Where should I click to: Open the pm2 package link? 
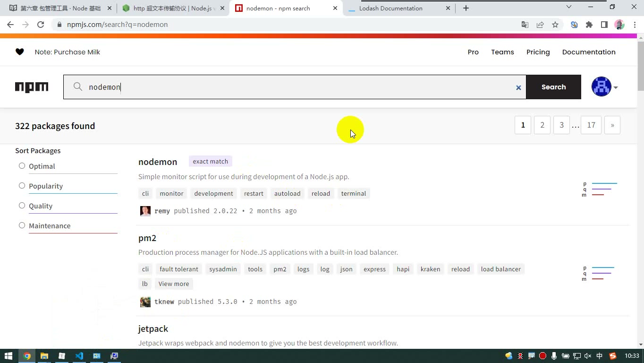(x=147, y=238)
